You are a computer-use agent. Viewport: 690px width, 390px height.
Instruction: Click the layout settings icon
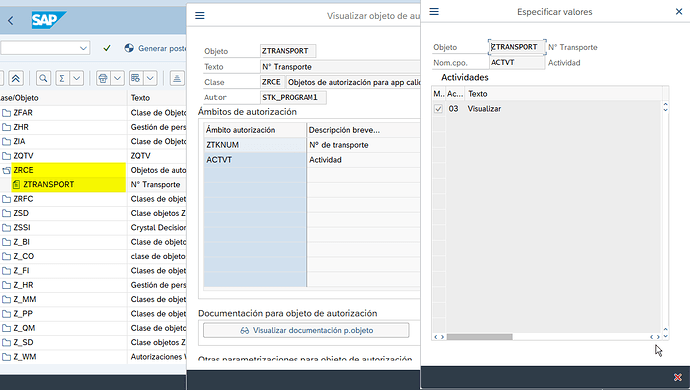pos(136,78)
